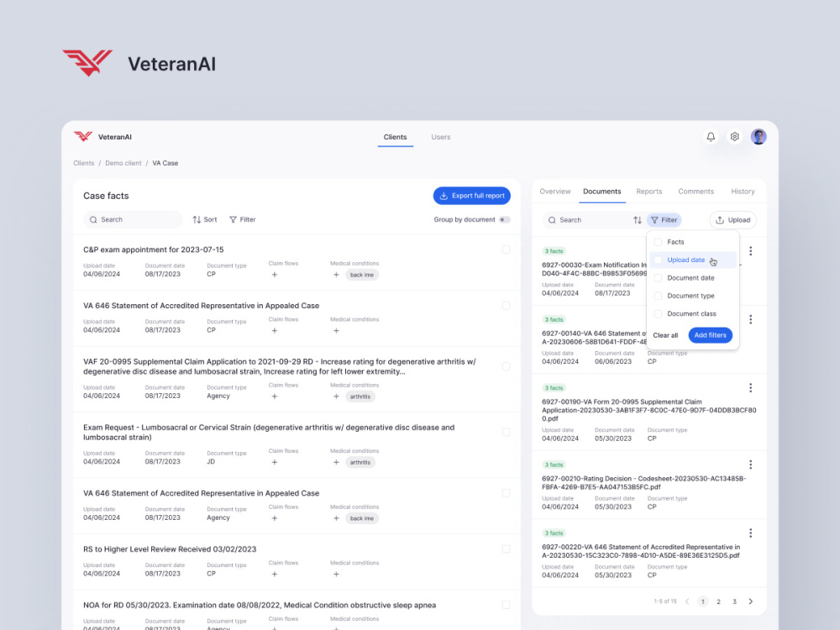
Task: Select checkbox for VAF 20-0995 Supplemental Claim fact
Action: (506, 366)
